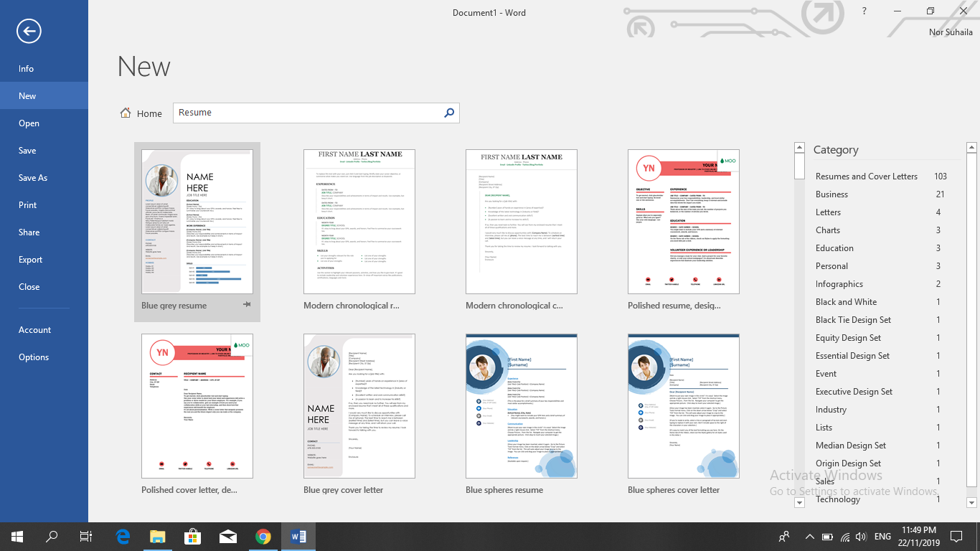Open the Wi-Fi network icon
980x551 pixels.
pos(844,537)
